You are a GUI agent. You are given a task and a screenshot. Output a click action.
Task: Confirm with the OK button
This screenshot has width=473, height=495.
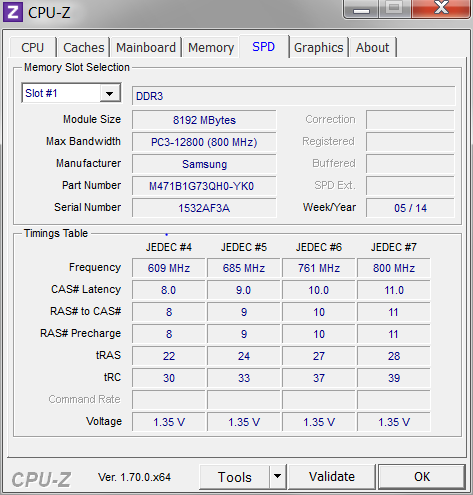click(422, 477)
